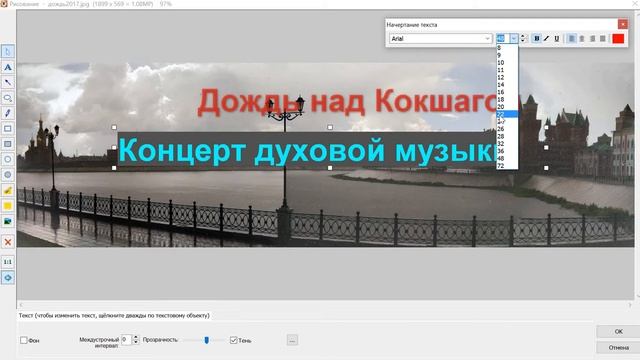Click the Отмена cancel button
The height and width of the screenshot is (360, 640).
click(x=618, y=347)
